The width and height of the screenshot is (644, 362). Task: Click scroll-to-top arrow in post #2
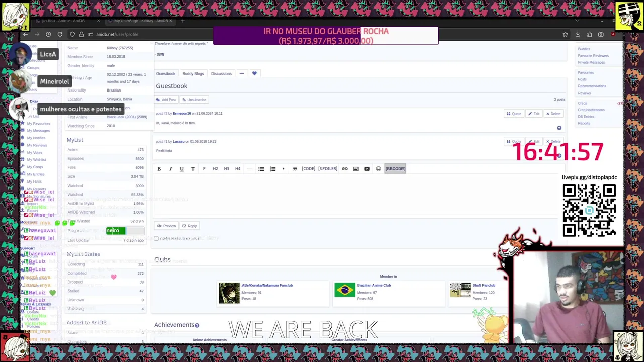559,128
